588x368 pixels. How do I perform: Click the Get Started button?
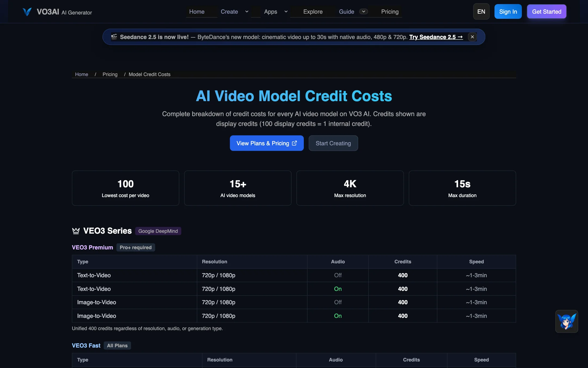coord(547,11)
